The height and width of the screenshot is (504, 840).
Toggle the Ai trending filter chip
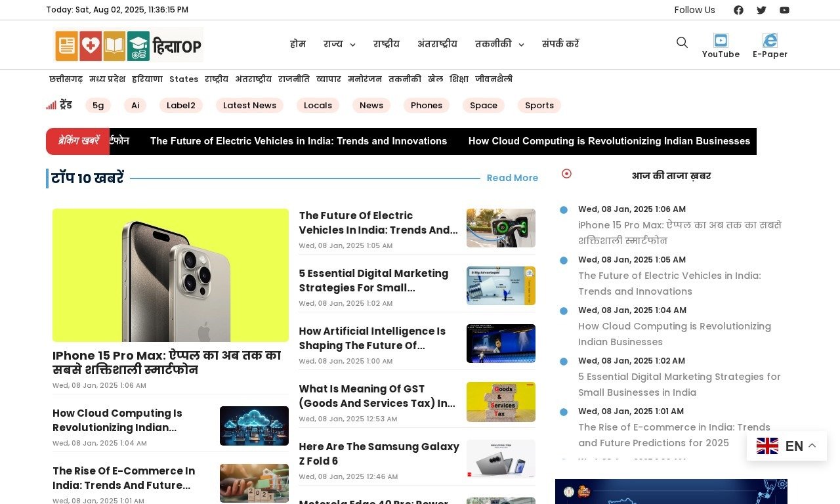coord(135,105)
